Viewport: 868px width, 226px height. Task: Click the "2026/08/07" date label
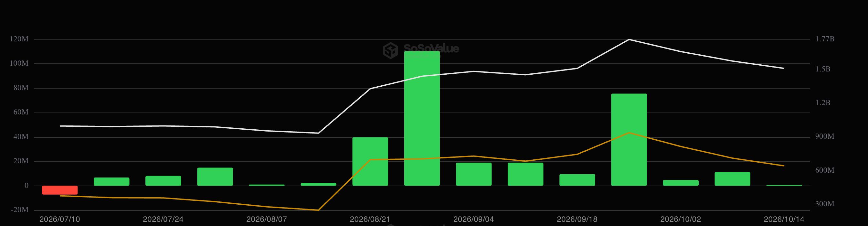click(x=267, y=219)
